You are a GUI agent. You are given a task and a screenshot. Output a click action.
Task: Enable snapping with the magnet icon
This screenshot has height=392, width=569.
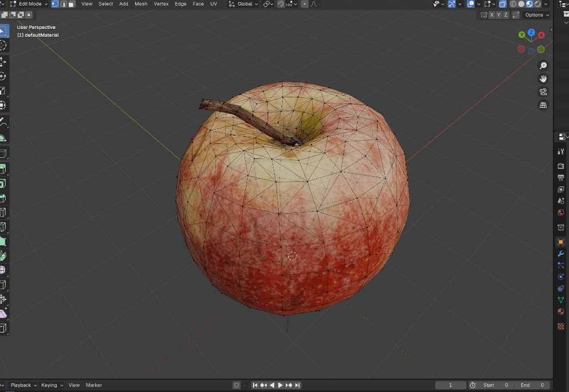click(281, 4)
